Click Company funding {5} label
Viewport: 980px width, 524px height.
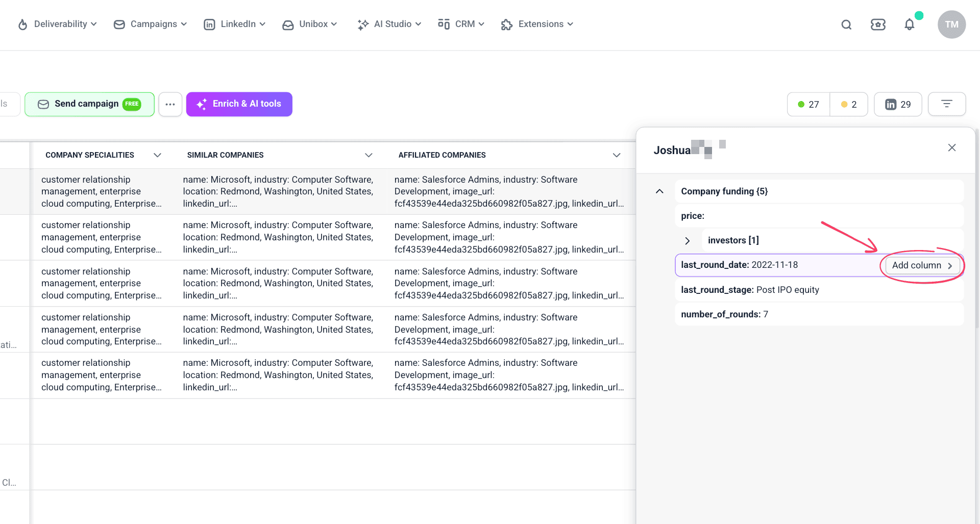724,191
